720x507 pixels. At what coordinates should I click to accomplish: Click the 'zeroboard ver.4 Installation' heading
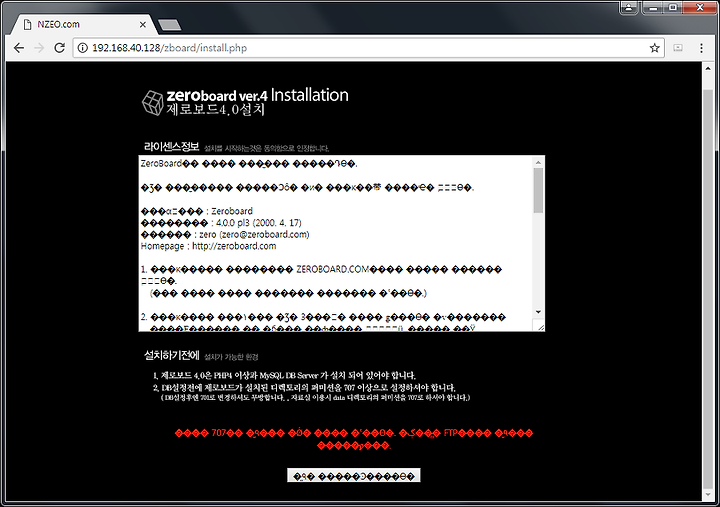tap(257, 95)
